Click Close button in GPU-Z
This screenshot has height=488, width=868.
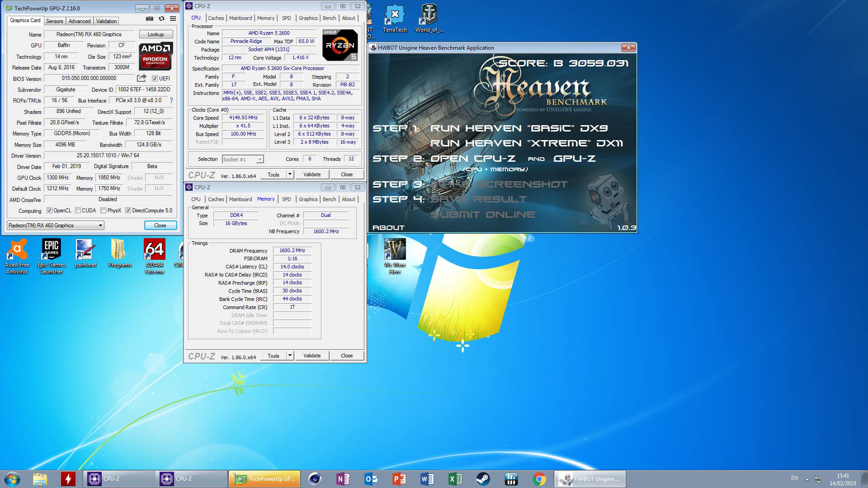point(160,225)
